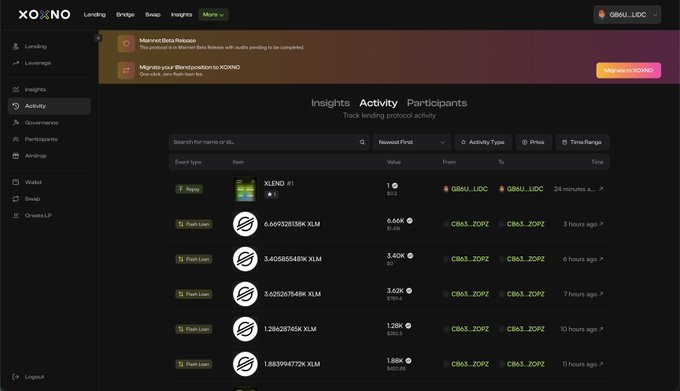Click the search for name or id field
Image resolution: width=680 pixels, height=391 pixels.
click(x=269, y=142)
